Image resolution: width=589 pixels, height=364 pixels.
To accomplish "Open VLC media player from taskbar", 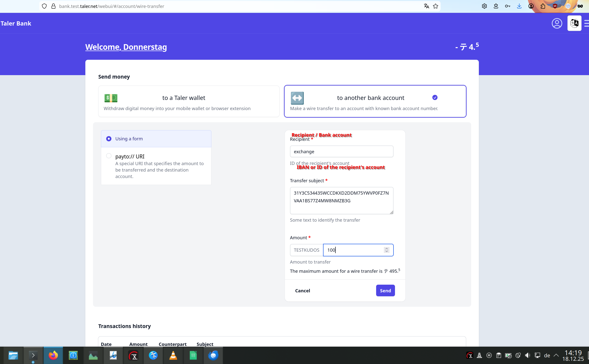I will [173, 355].
